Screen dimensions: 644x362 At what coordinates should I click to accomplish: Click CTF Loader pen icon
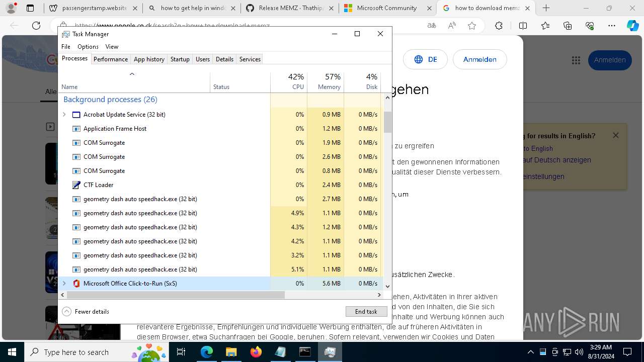76,185
